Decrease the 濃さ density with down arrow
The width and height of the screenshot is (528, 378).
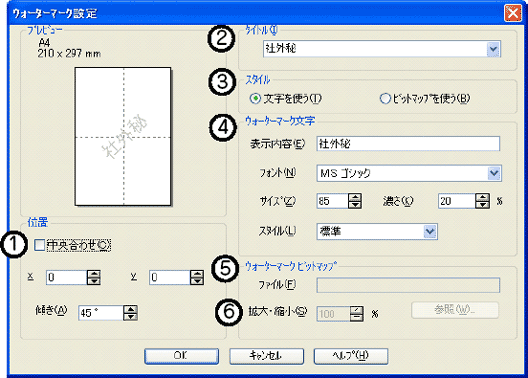(483, 205)
